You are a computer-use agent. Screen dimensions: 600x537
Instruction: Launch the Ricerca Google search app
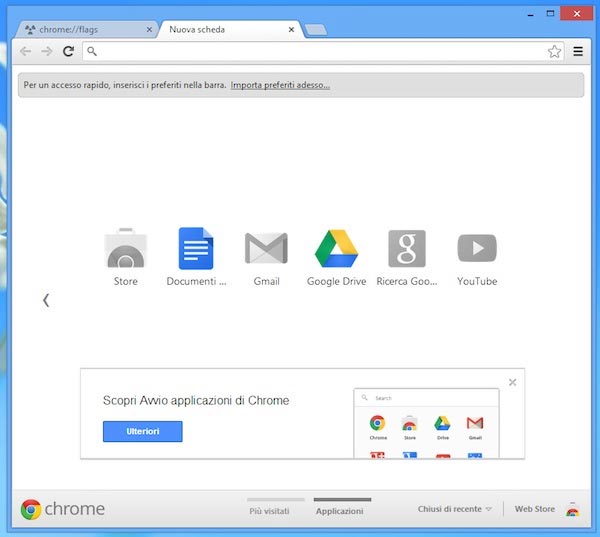pos(407,248)
